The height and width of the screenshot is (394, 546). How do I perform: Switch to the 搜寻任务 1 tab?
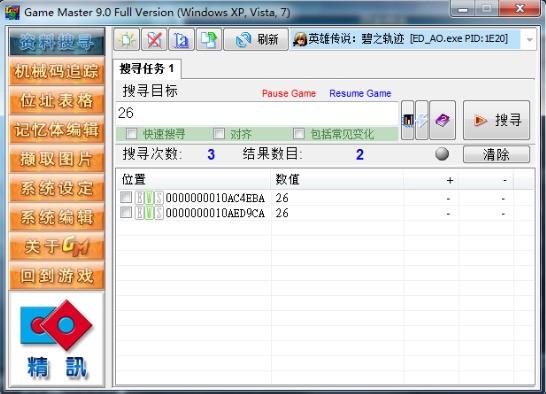[x=147, y=69]
